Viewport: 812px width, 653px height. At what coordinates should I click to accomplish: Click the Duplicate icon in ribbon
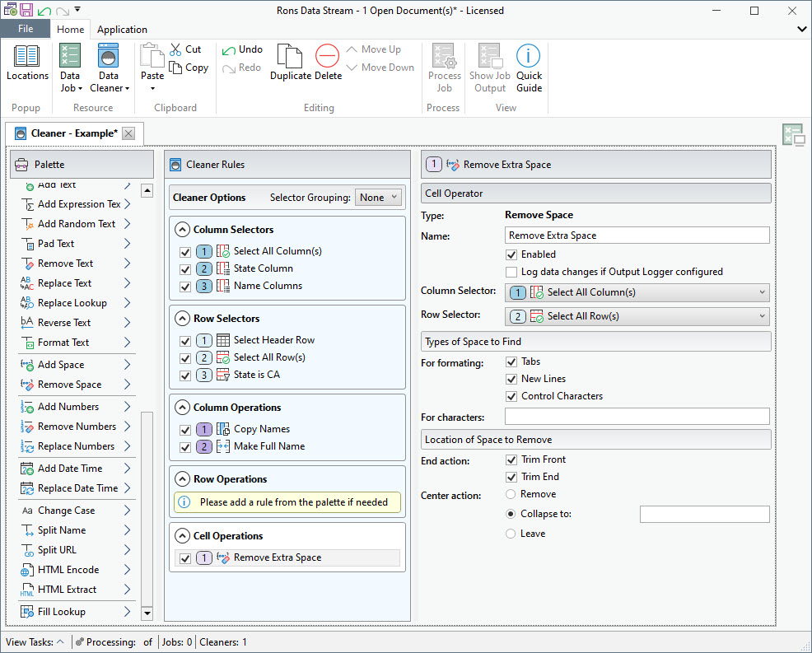tap(290, 57)
